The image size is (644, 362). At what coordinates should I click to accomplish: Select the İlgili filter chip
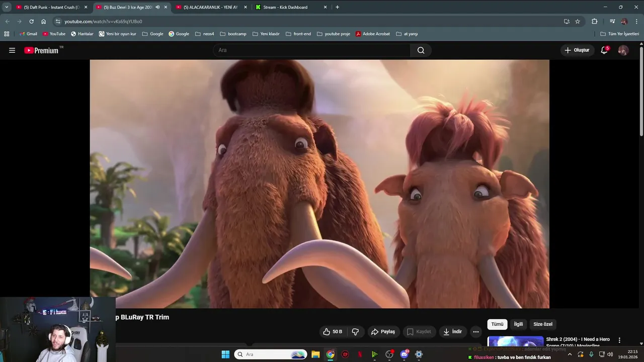[518, 324]
